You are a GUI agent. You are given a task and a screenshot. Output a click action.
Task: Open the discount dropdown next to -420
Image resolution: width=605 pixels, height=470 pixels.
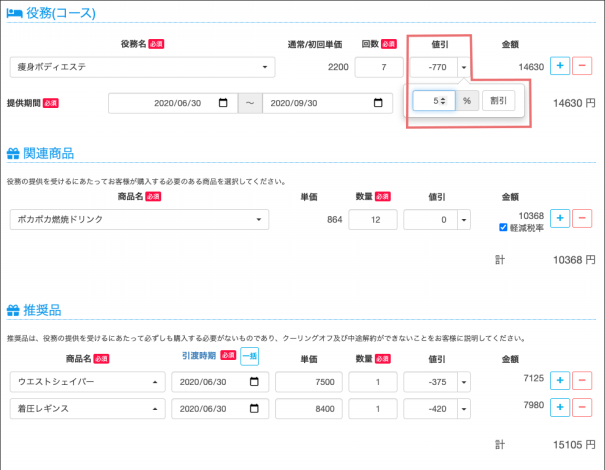pyautogui.click(x=464, y=409)
